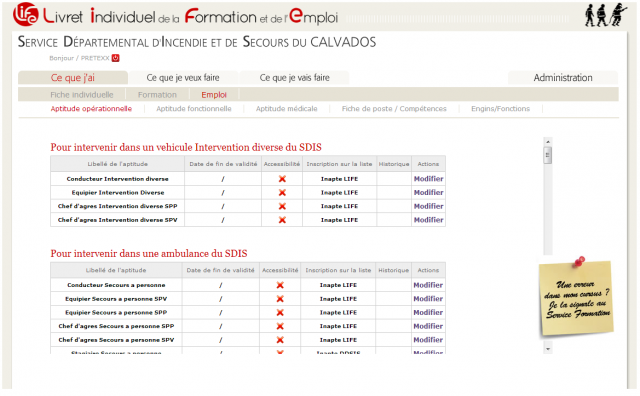Open Fiche de poste / Compétences link
The width and height of the screenshot is (640, 396).
pyautogui.click(x=394, y=109)
